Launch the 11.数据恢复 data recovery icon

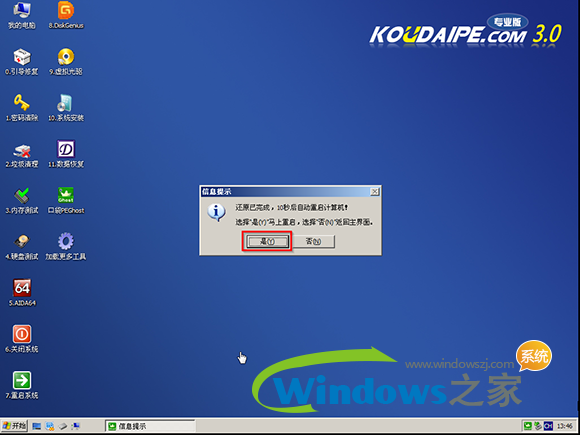[66, 154]
